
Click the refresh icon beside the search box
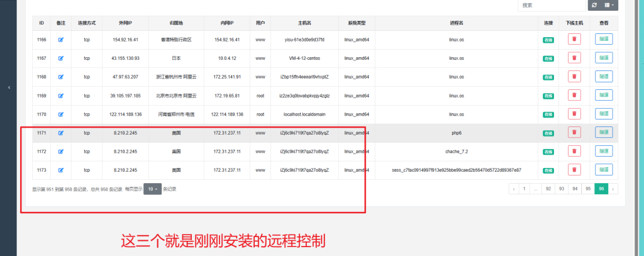point(593,5)
